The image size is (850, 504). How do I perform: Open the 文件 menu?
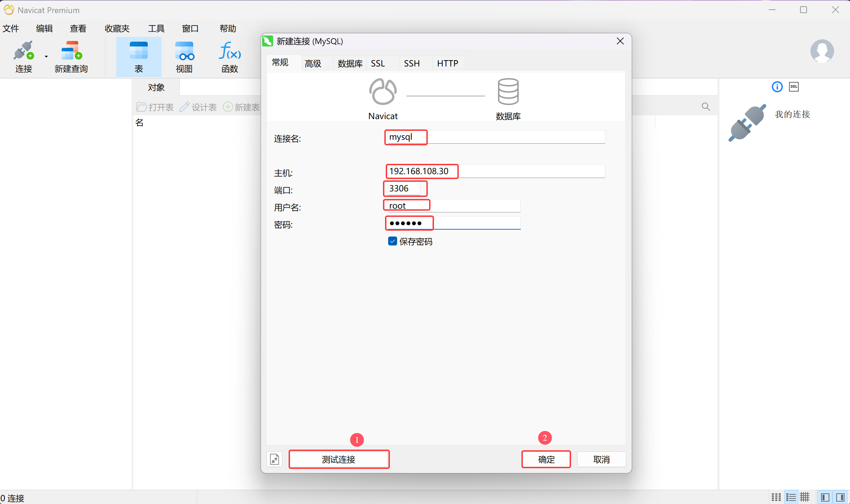click(11, 29)
